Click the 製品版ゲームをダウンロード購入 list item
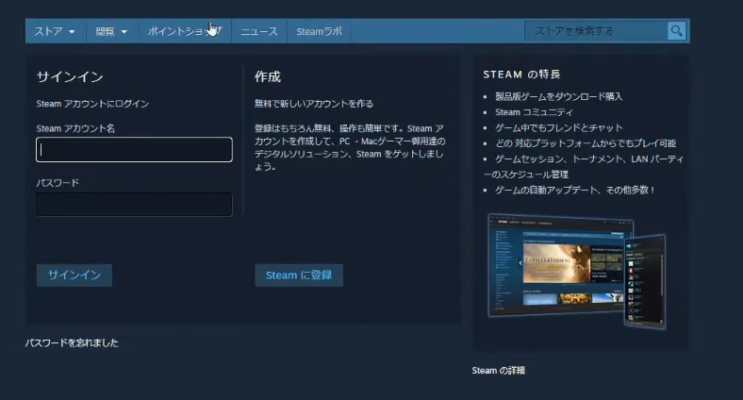Viewport: 743px width, 400px height. pyautogui.click(x=559, y=97)
